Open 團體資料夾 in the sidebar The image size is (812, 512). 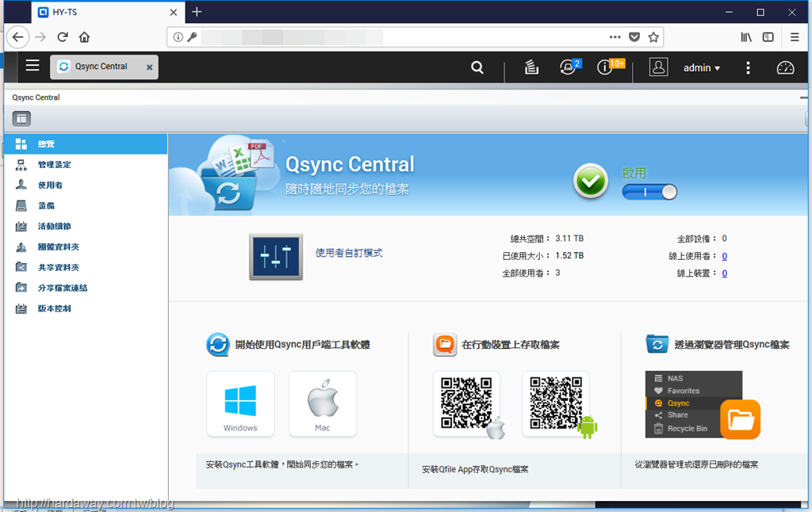pyautogui.click(x=86, y=247)
